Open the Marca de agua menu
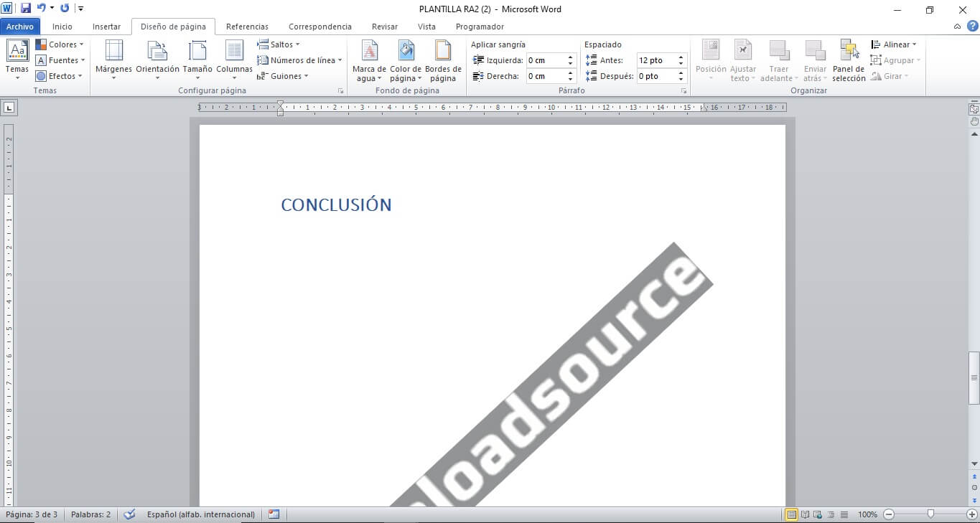 click(369, 60)
